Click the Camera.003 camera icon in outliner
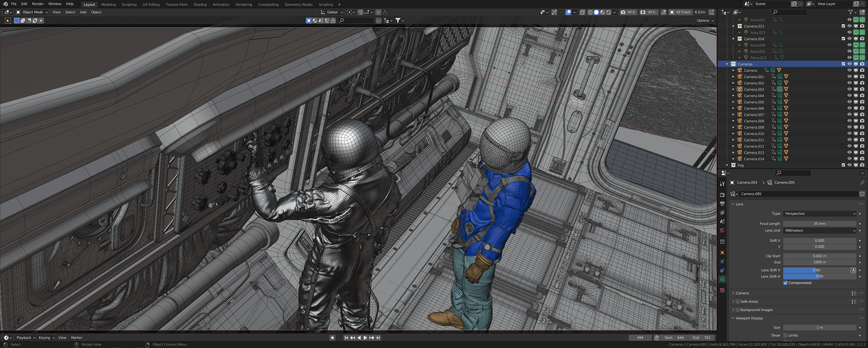Image resolution: width=868 pixels, height=348 pixels. 740,89
